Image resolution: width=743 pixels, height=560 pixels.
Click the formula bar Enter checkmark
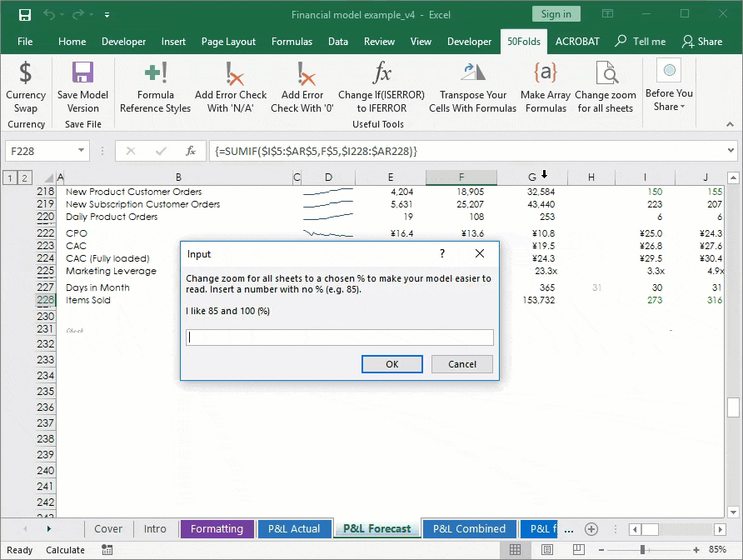(161, 152)
